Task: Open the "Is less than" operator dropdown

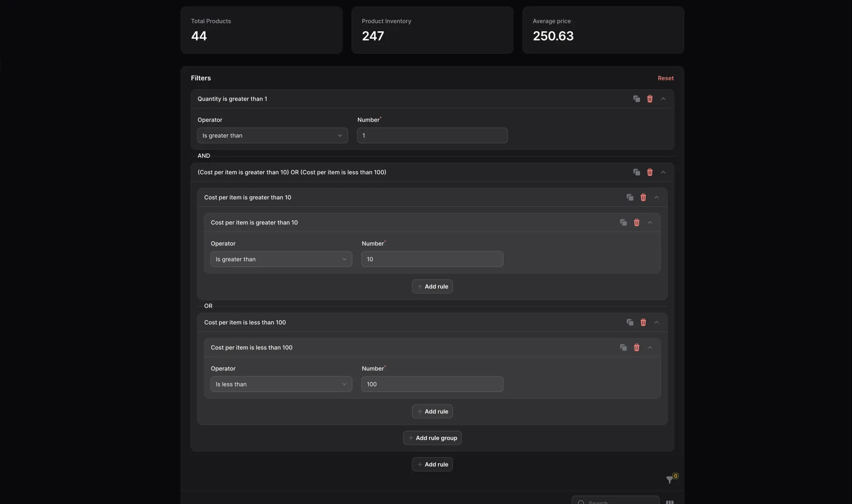Action: [281, 384]
